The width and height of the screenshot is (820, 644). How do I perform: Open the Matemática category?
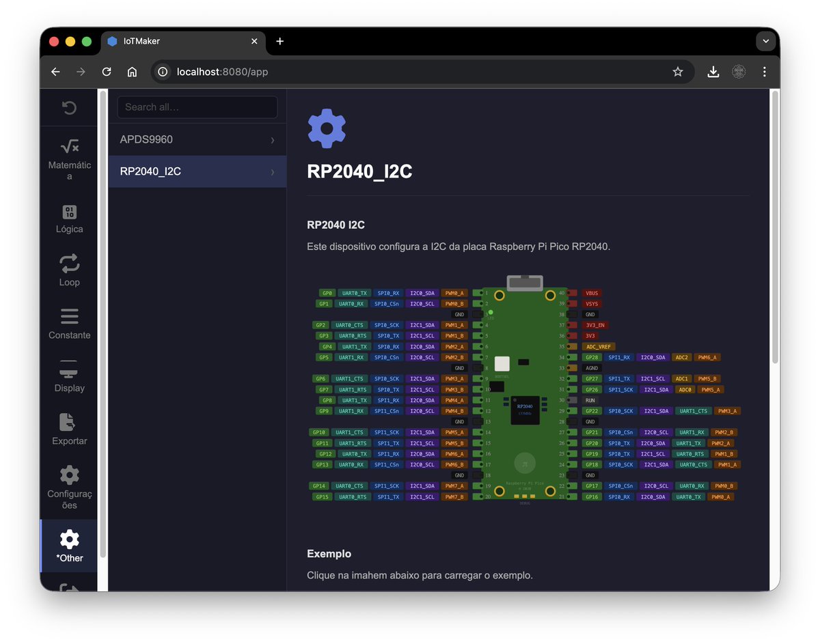[69, 159]
